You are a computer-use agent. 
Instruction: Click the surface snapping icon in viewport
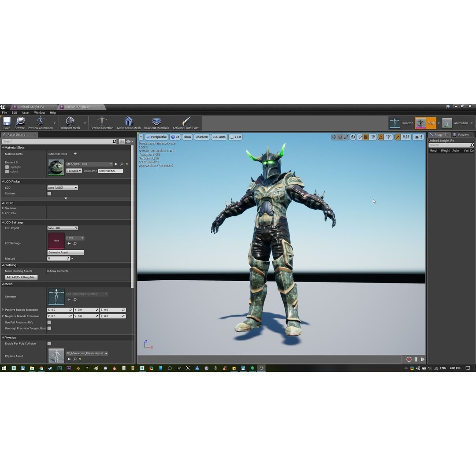360,137
